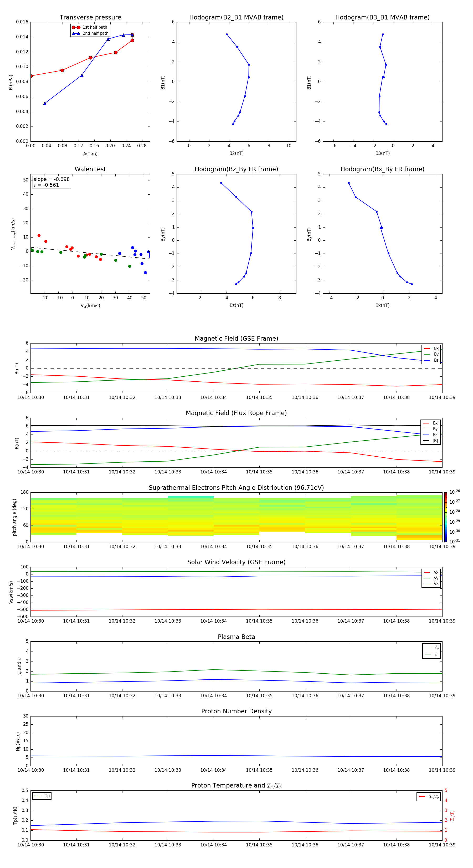473x868 pixels.
Task: Click the red Bx line swatch in GSE legend
Action: tap(427, 349)
